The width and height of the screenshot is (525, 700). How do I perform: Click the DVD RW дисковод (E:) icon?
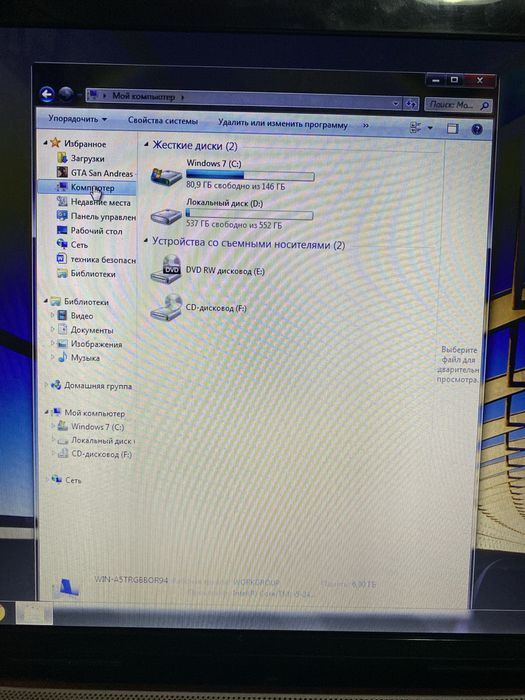[166, 269]
